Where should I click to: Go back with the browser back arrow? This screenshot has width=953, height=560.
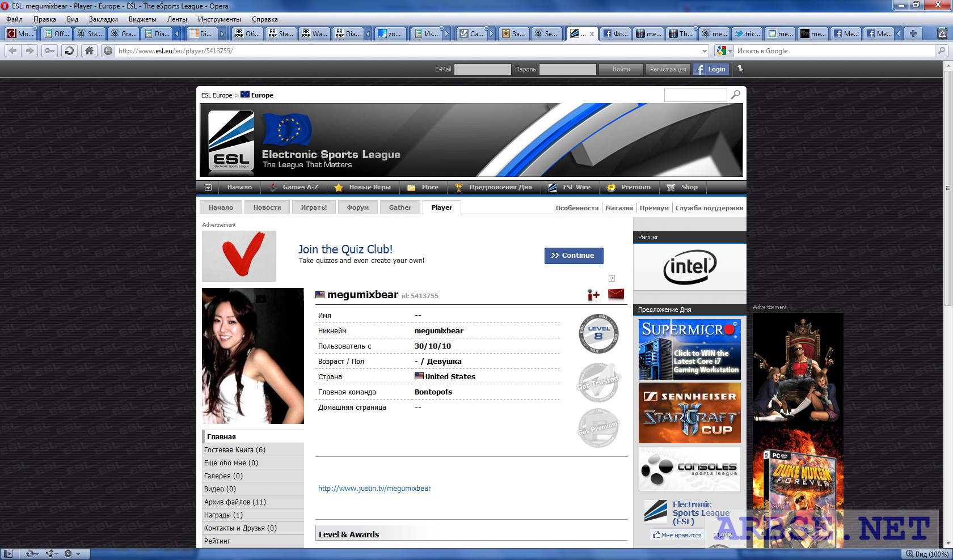pyautogui.click(x=12, y=51)
